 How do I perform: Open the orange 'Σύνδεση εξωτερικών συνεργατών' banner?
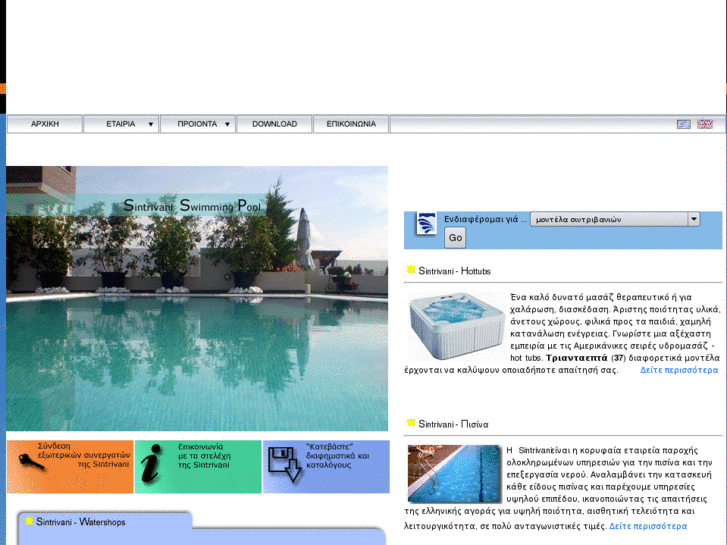click(x=70, y=467)
